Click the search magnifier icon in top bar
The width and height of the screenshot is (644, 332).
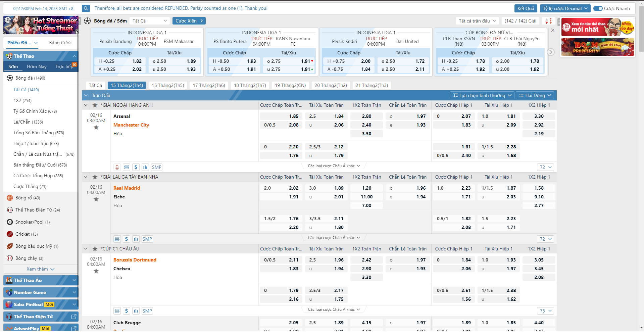[x=86, y=8]
